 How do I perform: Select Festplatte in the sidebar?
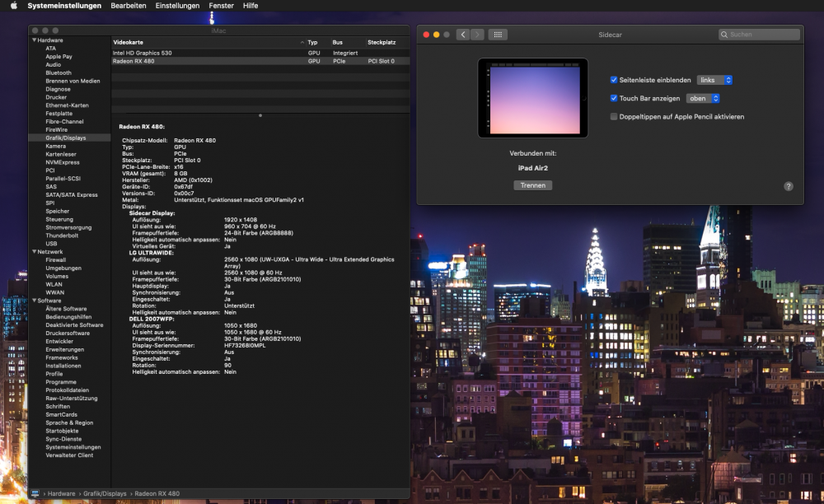(59, 114)
